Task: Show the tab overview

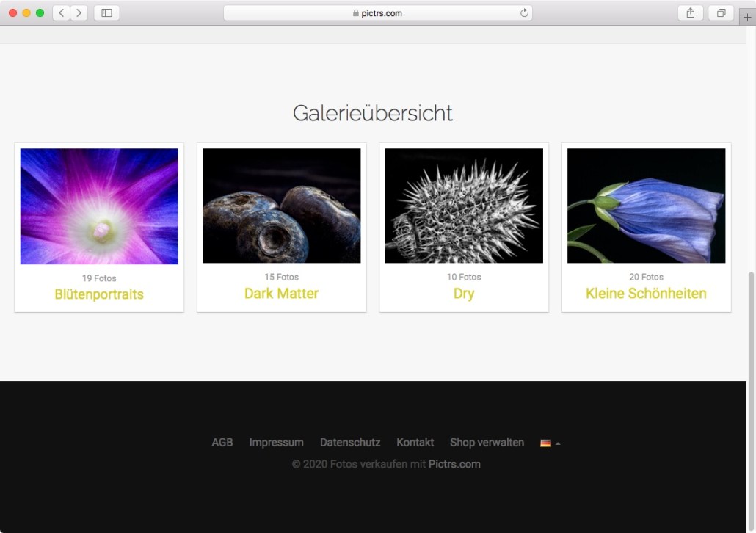Action: tap(721, 13)
